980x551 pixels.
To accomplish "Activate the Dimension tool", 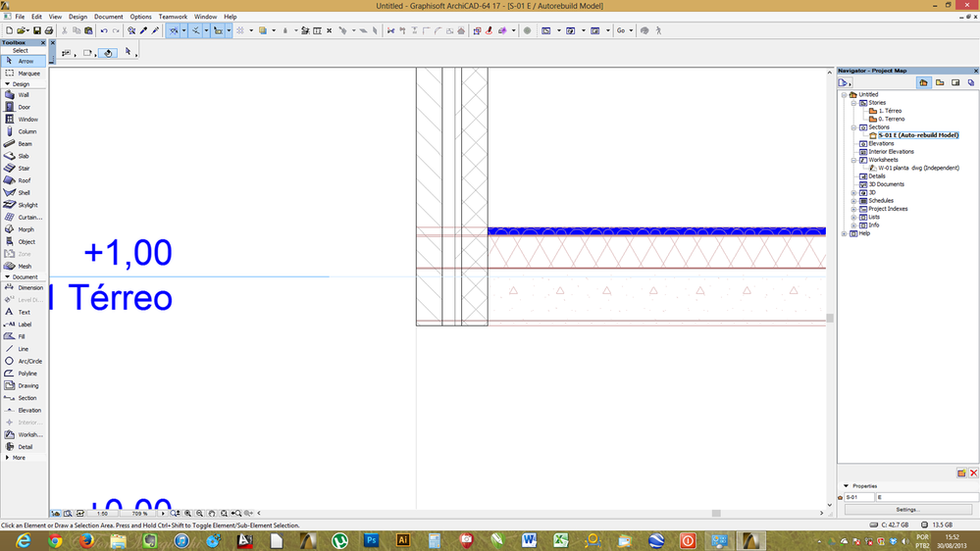I will pos(28,288).
